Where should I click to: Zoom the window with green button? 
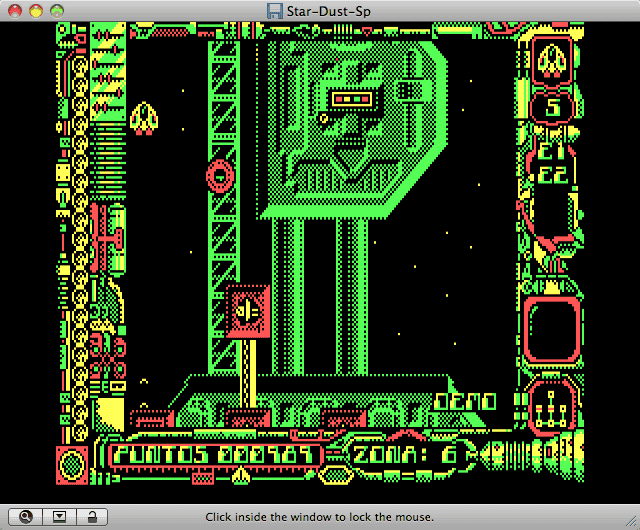tap(57, 11)
